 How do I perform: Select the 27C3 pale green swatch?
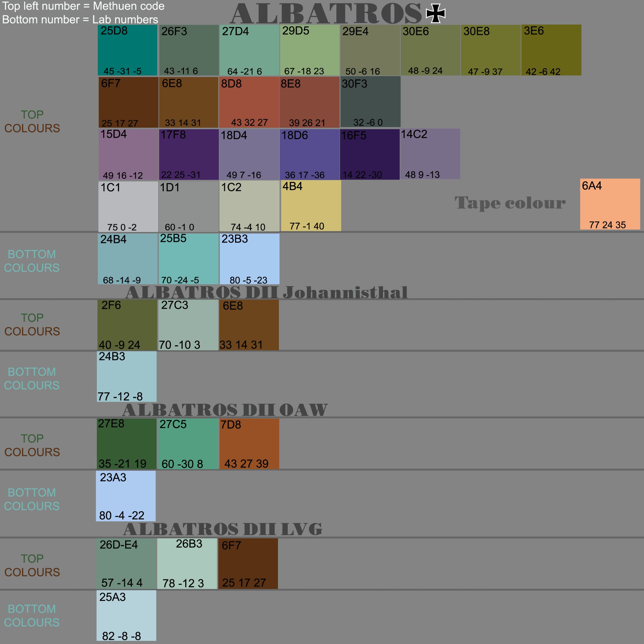pos(188,325)
